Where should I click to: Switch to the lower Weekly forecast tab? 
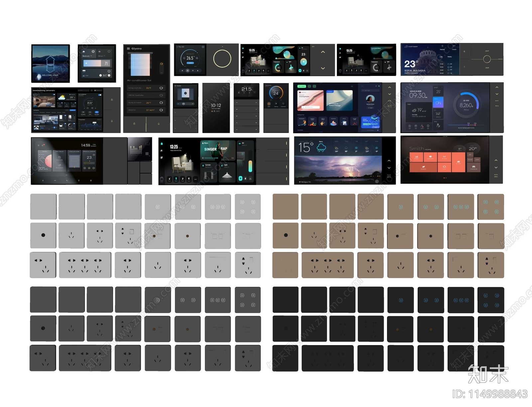point(450,57)
